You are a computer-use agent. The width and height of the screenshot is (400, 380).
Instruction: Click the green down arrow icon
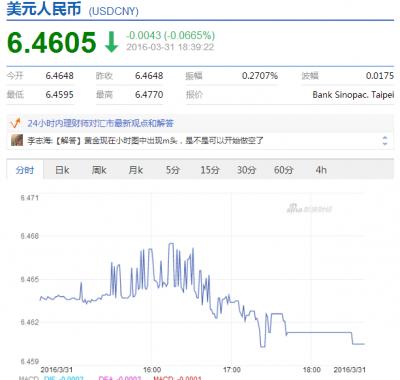pos(111,42)
